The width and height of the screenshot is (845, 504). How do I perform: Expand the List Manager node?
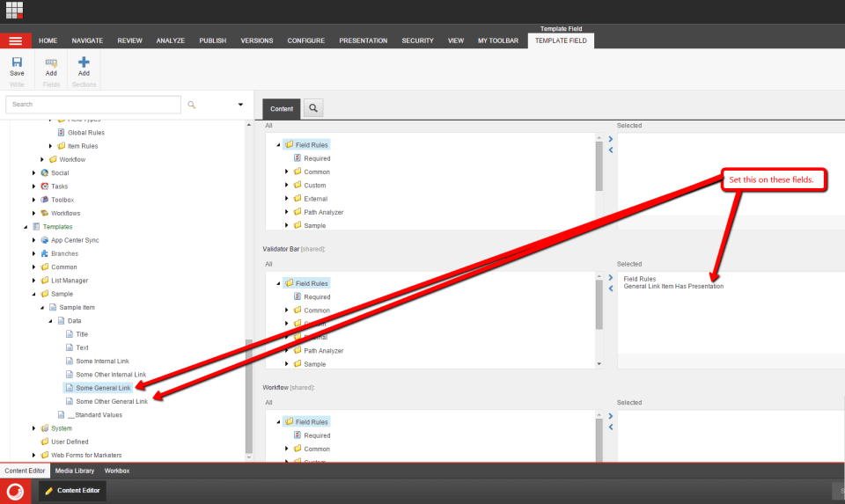pyautogui.click(x=34, y=281)
